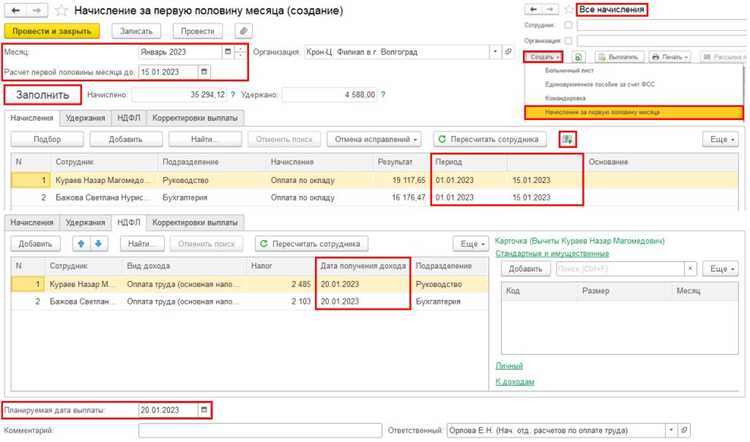The height and width of the screenshot is (442, 750).
Task: Click the green table icon next to Пересчитать сотрудника
Action: click(x=567, y=139)
